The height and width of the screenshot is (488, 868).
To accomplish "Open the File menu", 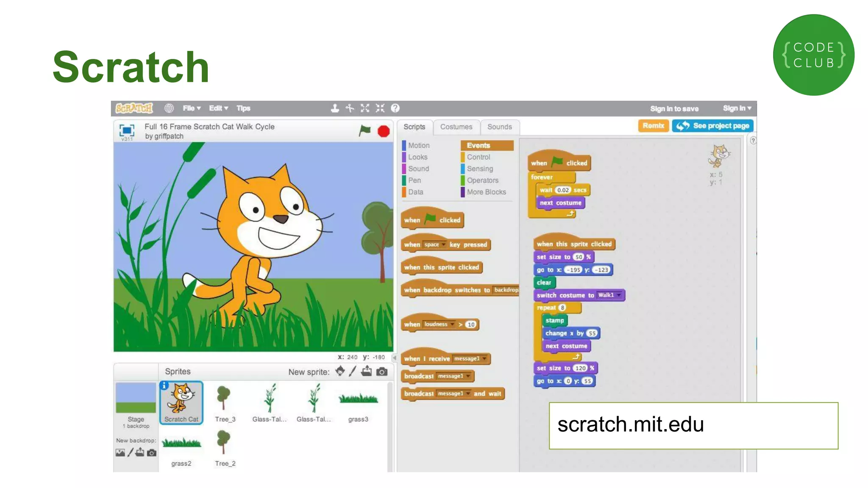I will (192, 108).
